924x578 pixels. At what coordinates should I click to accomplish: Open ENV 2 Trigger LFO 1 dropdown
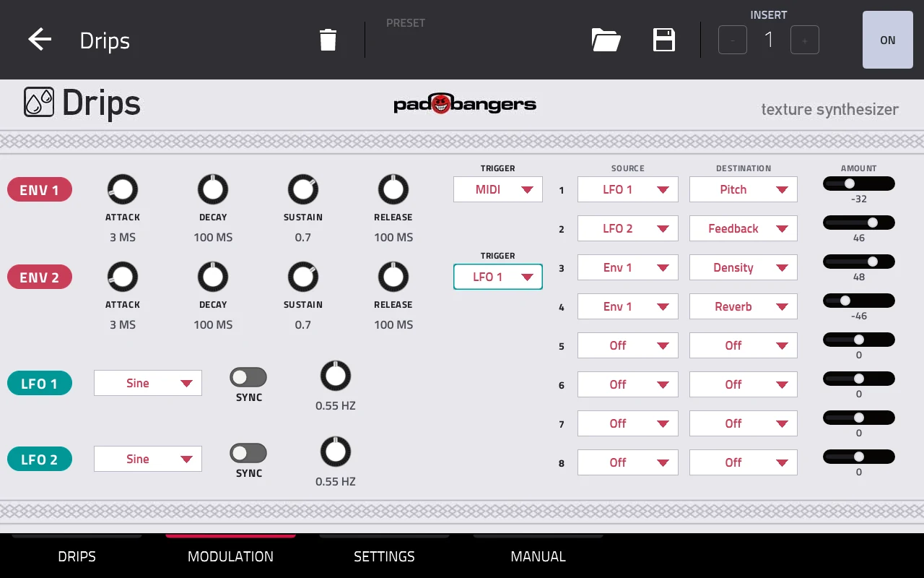coord(498,277)
